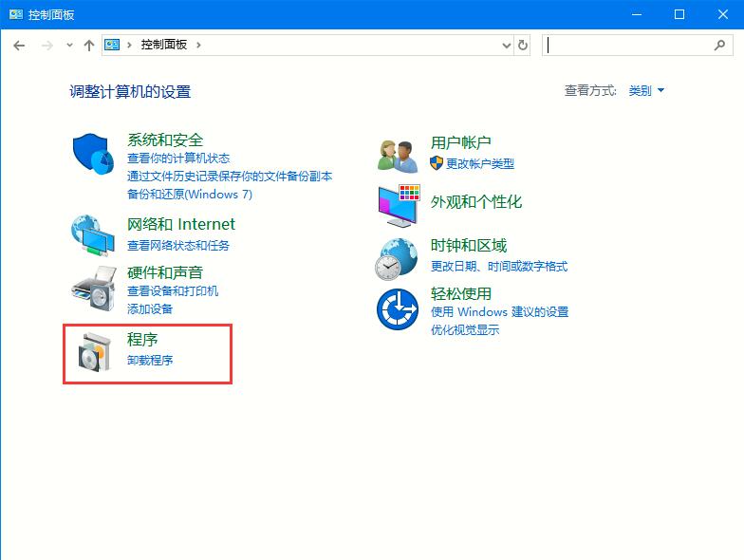
Task: Open 备份和还原(Windows 7) link
Action: [190, 194]
